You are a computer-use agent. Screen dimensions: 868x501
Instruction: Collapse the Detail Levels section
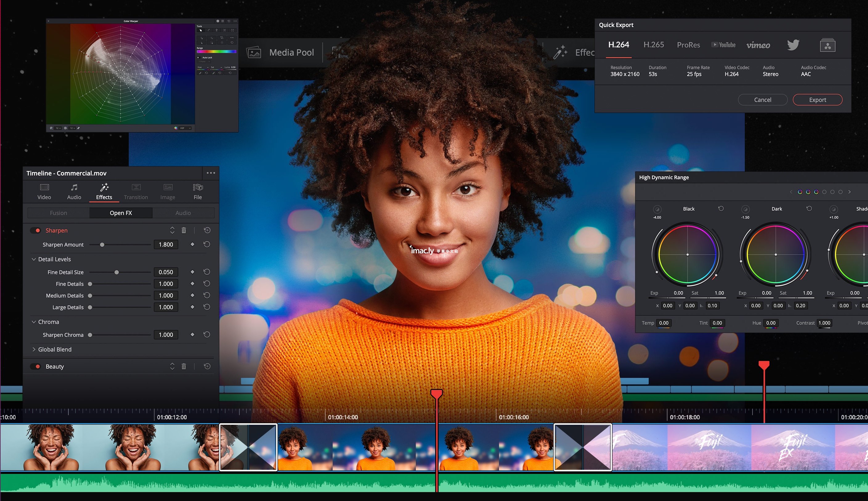click(x=34, y=259)
